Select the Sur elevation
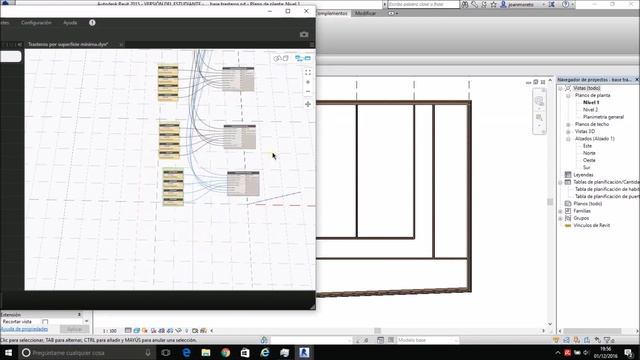Viewport: 640px width, 360px height. point(587,168)
